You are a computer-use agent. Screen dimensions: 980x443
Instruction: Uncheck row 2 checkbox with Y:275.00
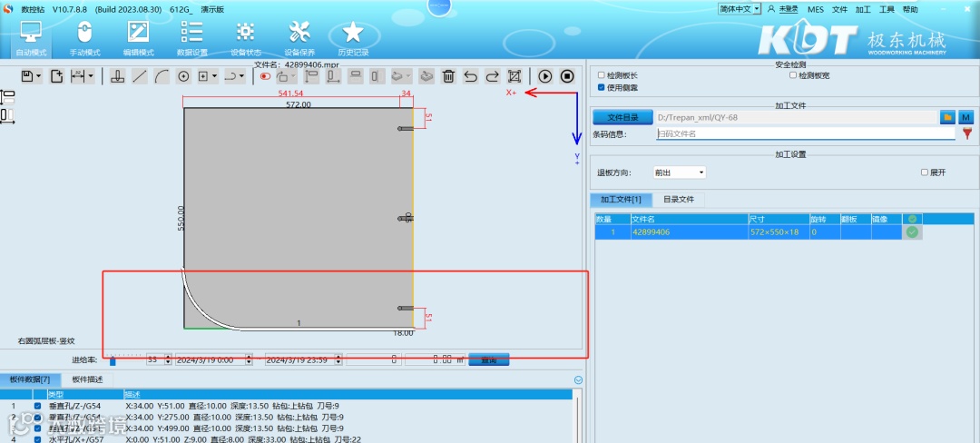37,418
